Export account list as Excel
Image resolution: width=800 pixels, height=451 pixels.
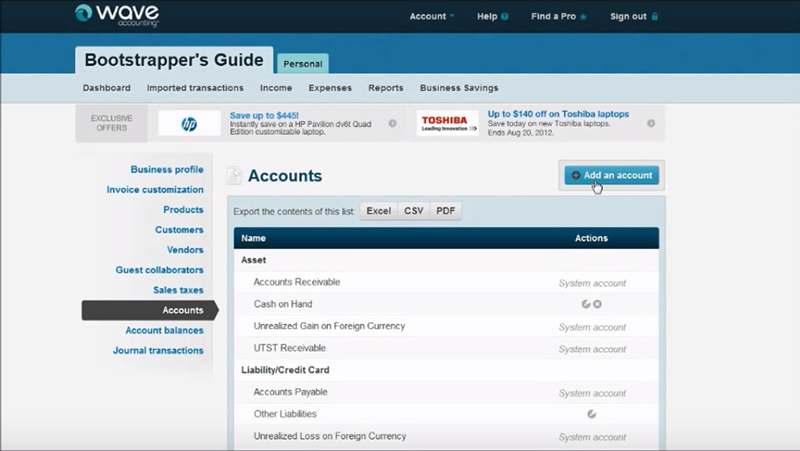[378, 211]
